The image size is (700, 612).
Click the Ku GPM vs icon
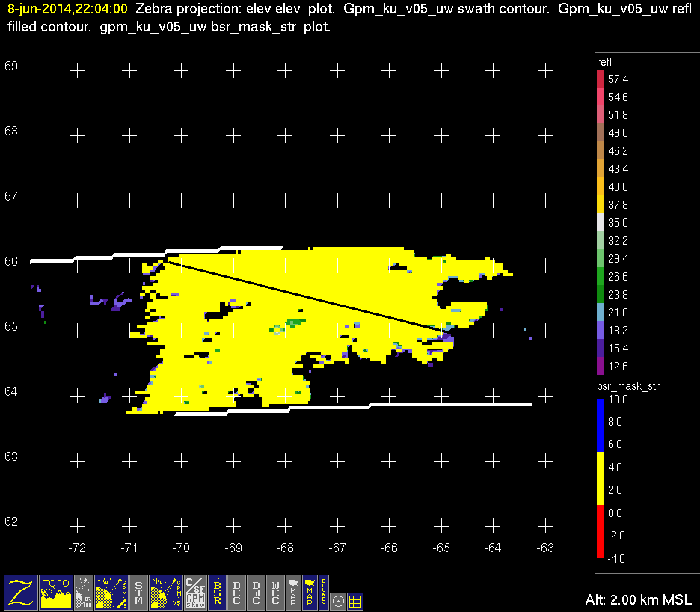click(x=166, y=592)
